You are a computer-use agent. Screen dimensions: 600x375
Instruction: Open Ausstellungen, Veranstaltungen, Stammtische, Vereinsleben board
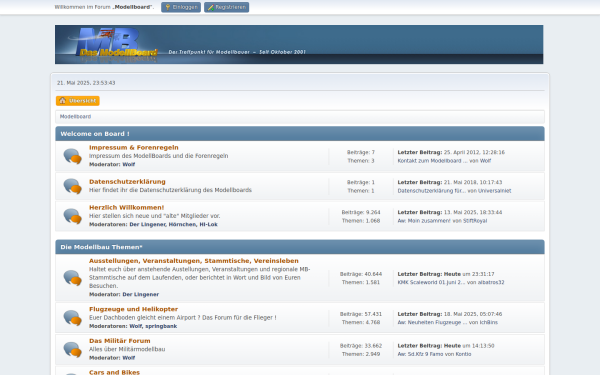(x=194, y=261)
